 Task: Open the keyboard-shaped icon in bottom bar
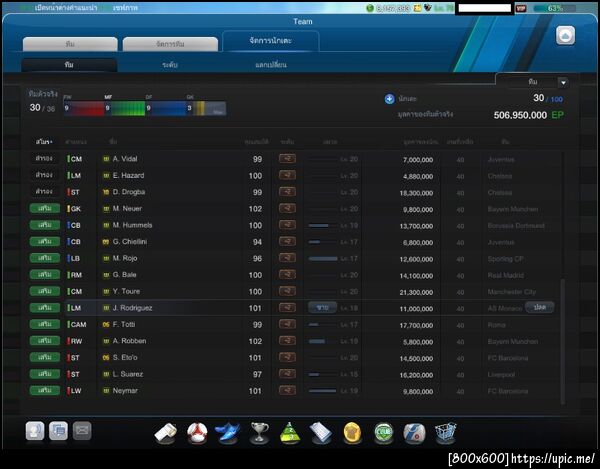point(321,433)
